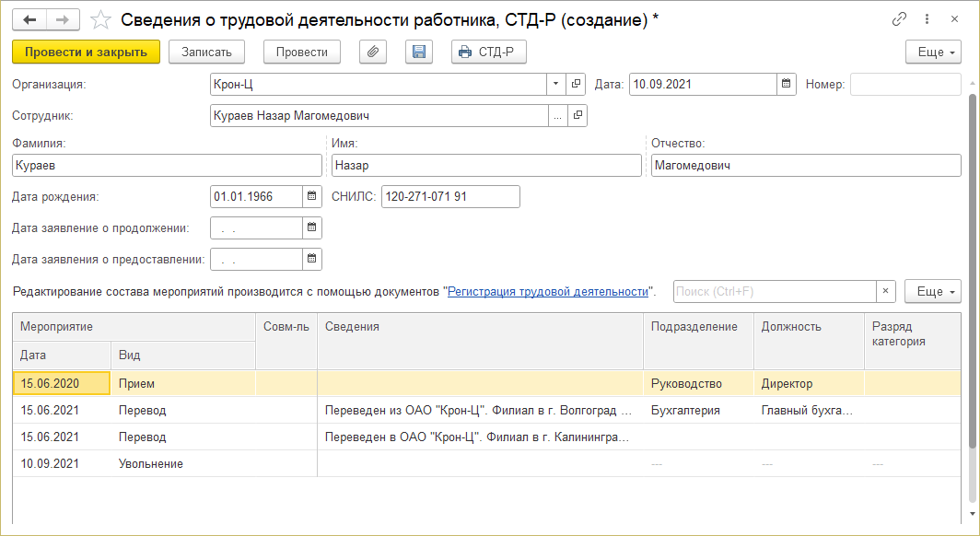Image resolution: width=980 pixels, height=536 pixels.
Task: Open the table Еще dropdown menu
Action: 932,291
